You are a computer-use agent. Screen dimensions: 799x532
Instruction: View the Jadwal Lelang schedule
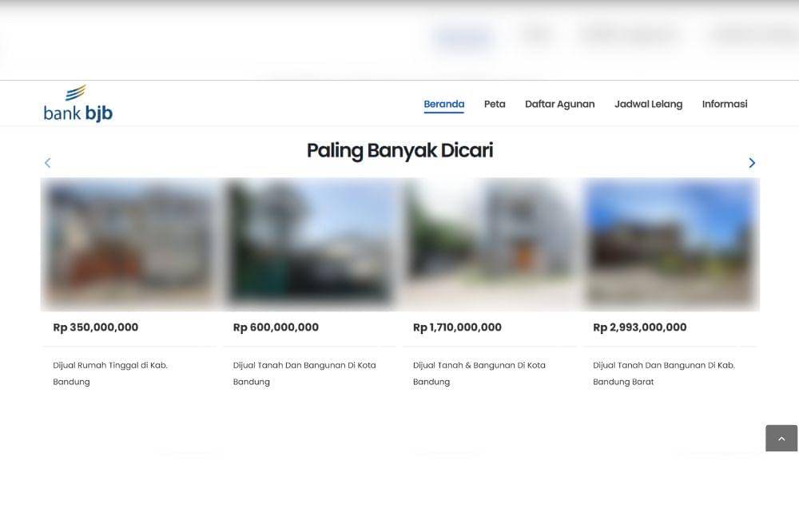coord(649,104)
